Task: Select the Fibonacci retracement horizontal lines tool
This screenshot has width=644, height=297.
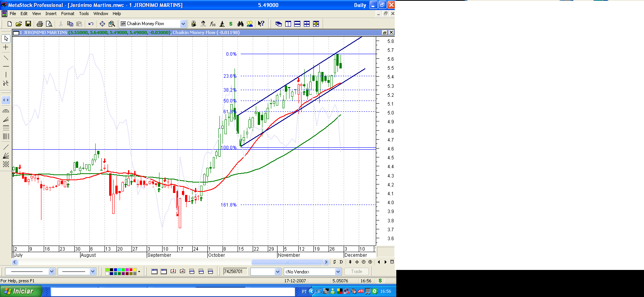Action: [x=6, y=128]
